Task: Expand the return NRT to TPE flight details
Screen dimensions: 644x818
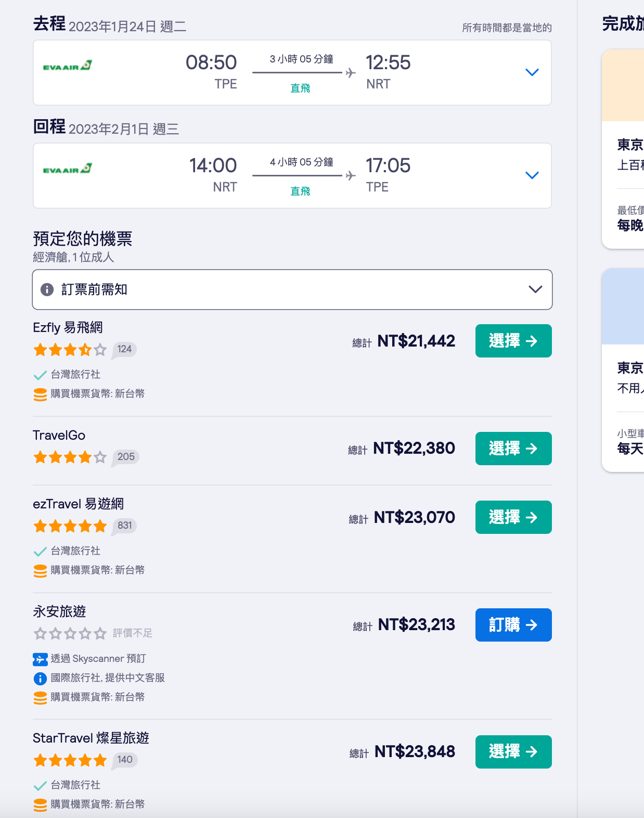Action: [x=532, y=175]
